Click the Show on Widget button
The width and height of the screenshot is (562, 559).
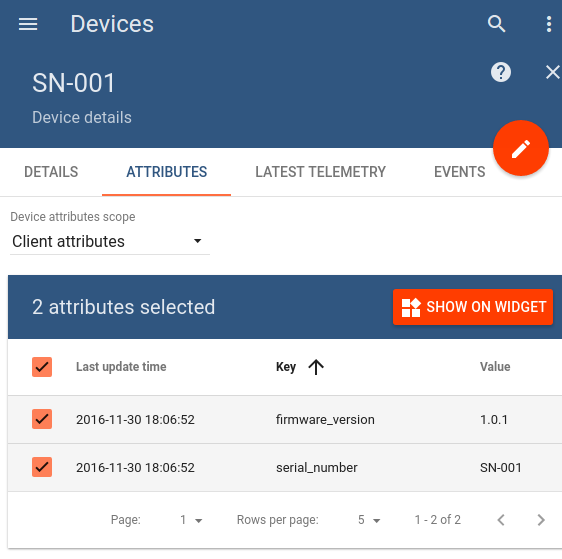click(x=473, y=307)
